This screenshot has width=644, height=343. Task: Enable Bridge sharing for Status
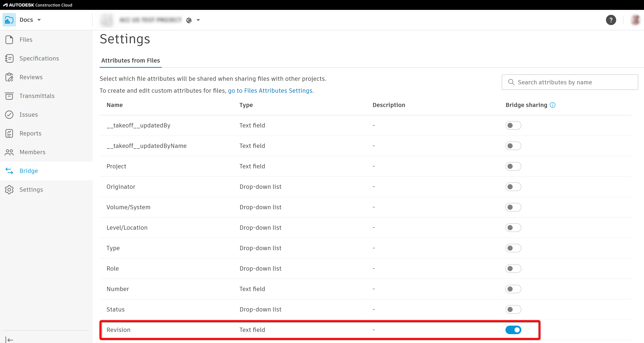point(513,309)
